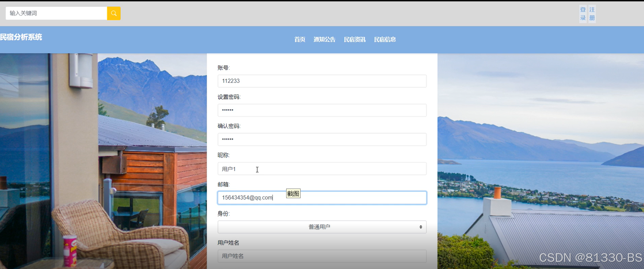Click the 民宿分析系统 site title
Screen dimensions: 644x269
(x=21, y=37)
